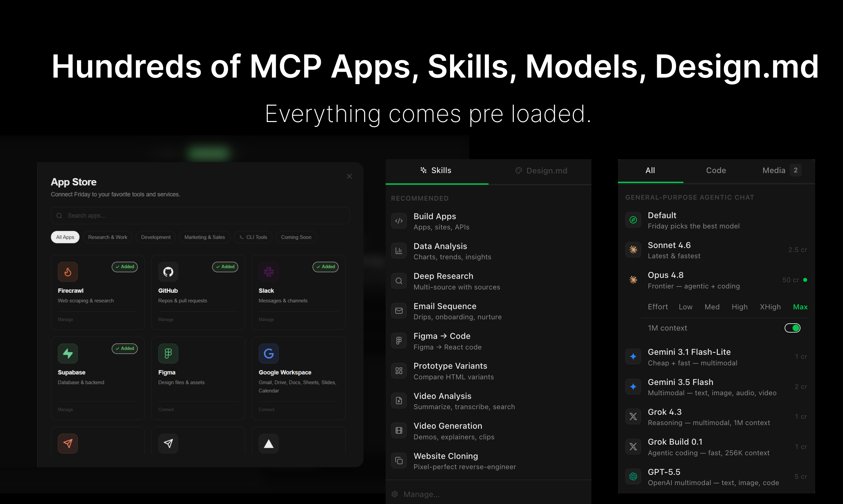The image size is (843, 504).
Task: Switch to the Design.md tab
Action: (x=541, y=171)
